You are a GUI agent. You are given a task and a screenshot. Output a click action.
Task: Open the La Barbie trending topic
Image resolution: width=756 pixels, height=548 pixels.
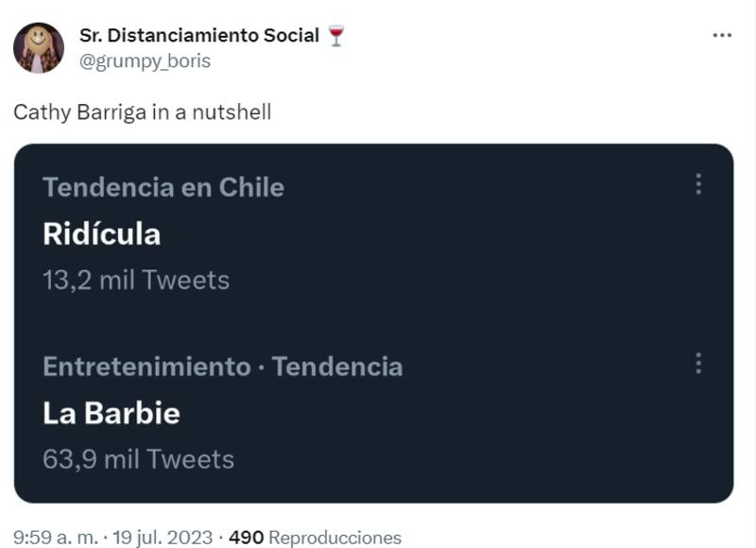pos(111,413)
